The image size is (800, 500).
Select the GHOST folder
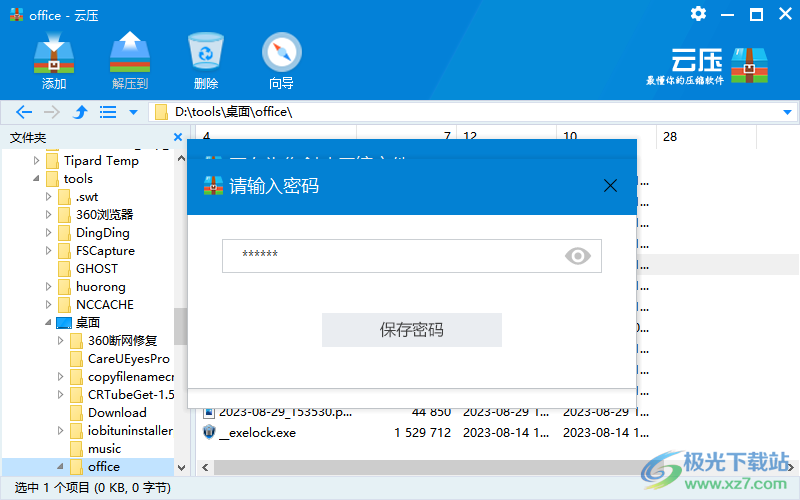96,268
